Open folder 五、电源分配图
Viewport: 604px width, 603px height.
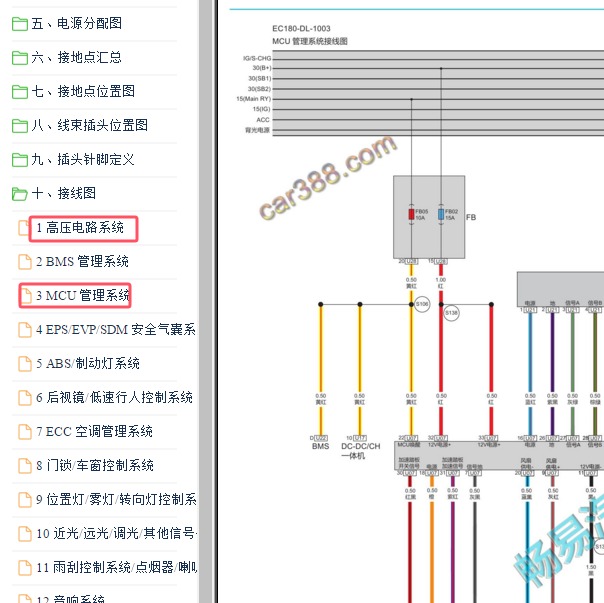click(x=76, y=24)
